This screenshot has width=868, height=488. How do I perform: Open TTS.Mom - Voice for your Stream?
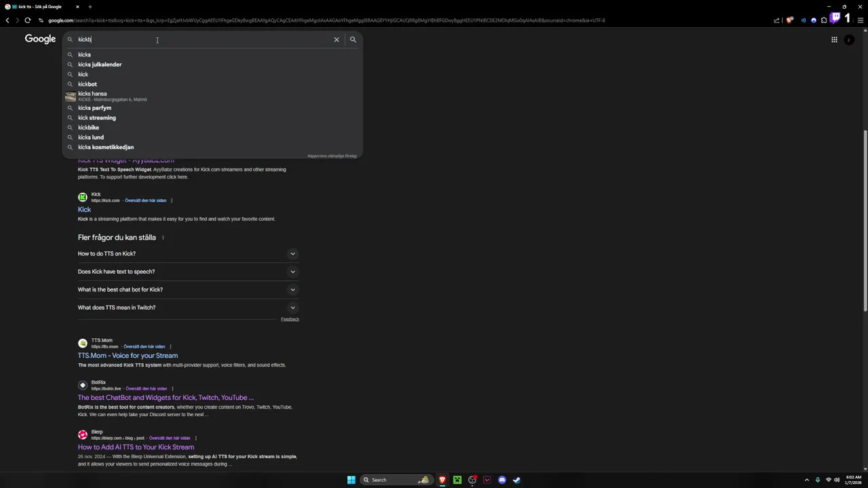pos(127,356)
